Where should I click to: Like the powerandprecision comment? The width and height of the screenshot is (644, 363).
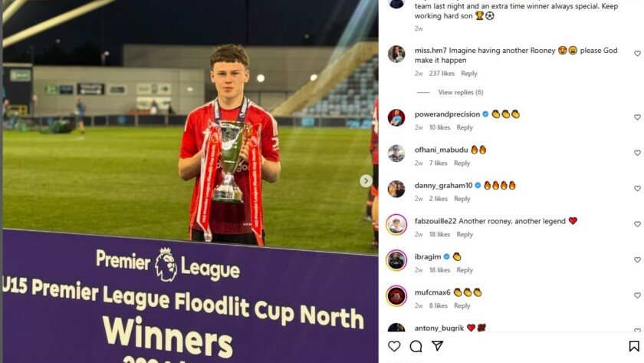(637, 117)
